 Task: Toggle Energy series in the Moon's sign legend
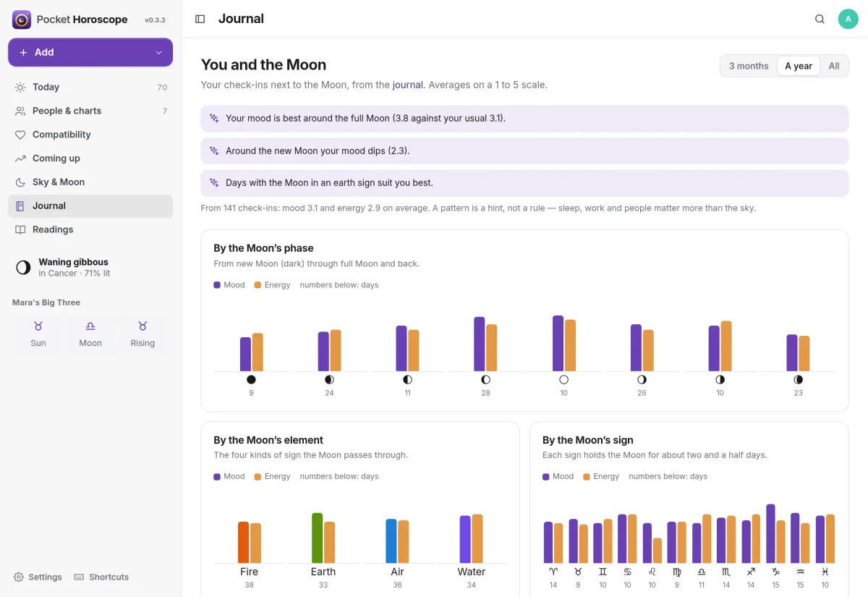[601, 476]
